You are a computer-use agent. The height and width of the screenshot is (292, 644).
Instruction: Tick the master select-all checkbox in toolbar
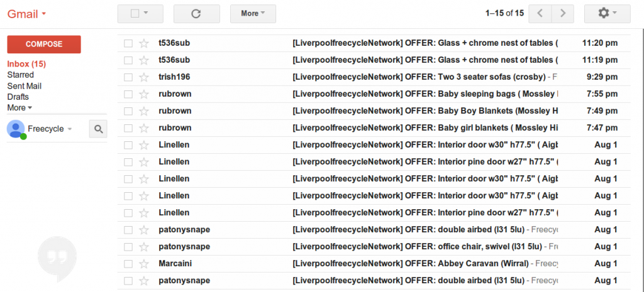tap(135, 14)
